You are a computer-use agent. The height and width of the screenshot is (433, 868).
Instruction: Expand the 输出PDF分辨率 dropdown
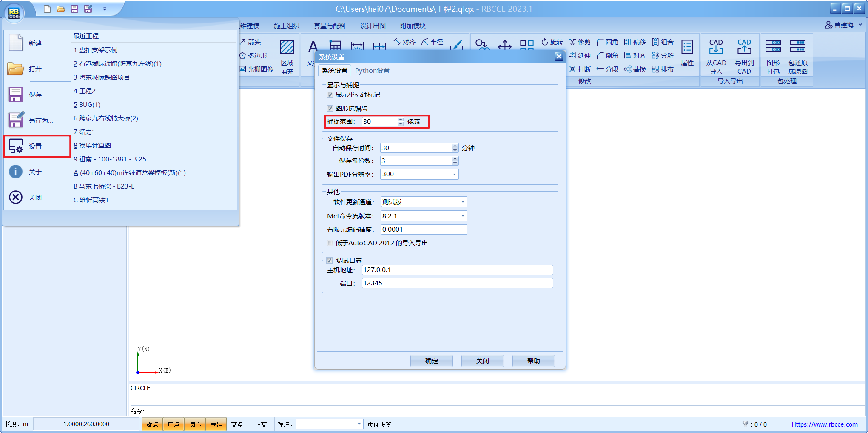pyautogui.click(x=454, y=174)
